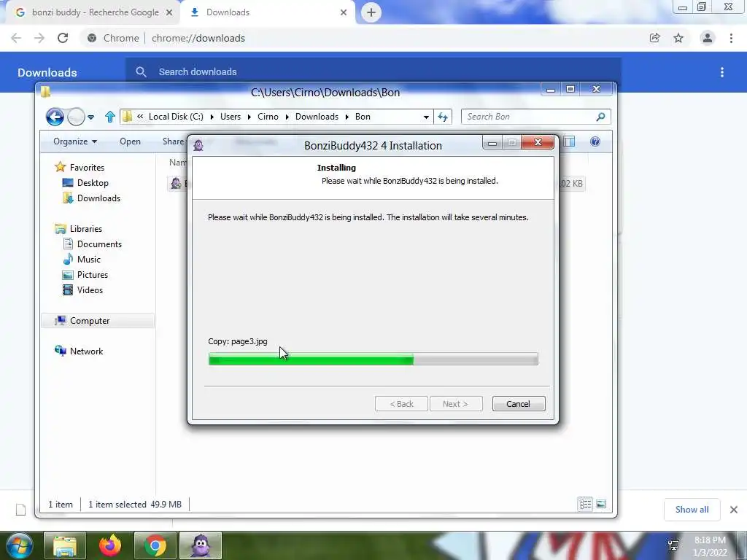Open the Downloads page more-actions menu
Viewport: 747px width, 560px height.
[722, 72]
